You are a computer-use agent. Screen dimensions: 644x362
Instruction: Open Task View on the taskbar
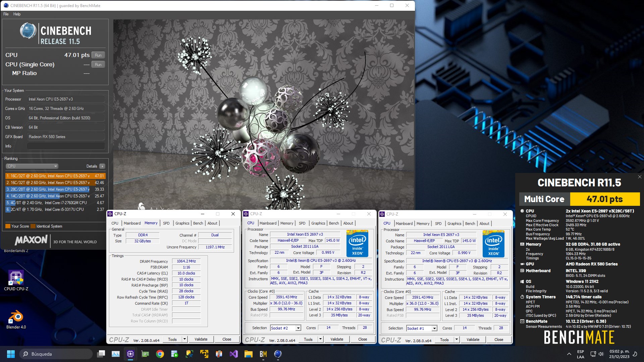pos(101,354)
